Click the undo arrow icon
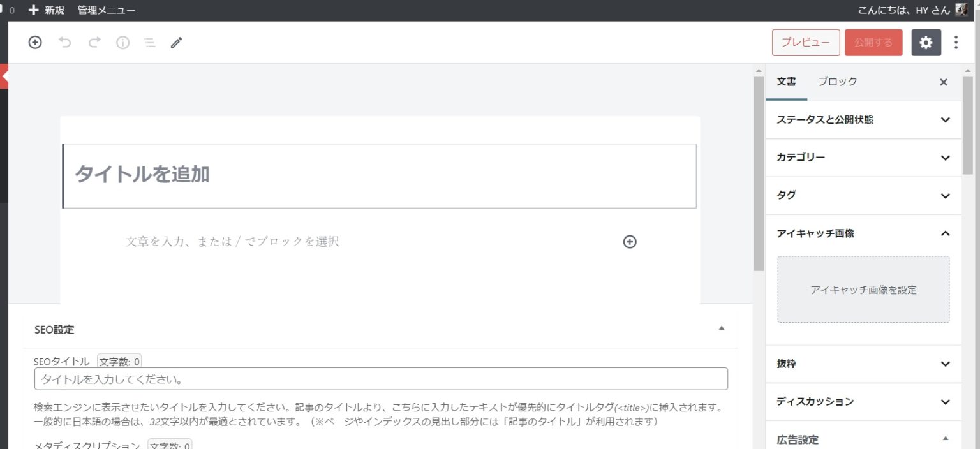 [x=64, y=43]
